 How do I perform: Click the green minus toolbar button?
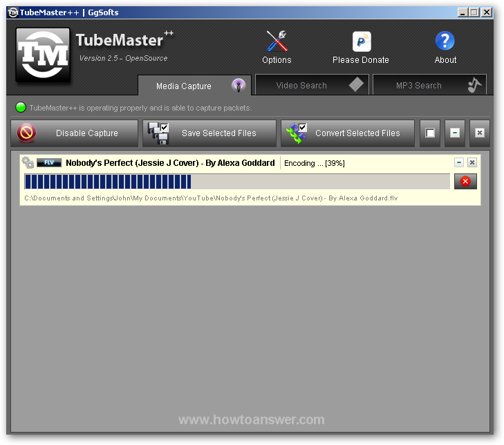[455, 133]
